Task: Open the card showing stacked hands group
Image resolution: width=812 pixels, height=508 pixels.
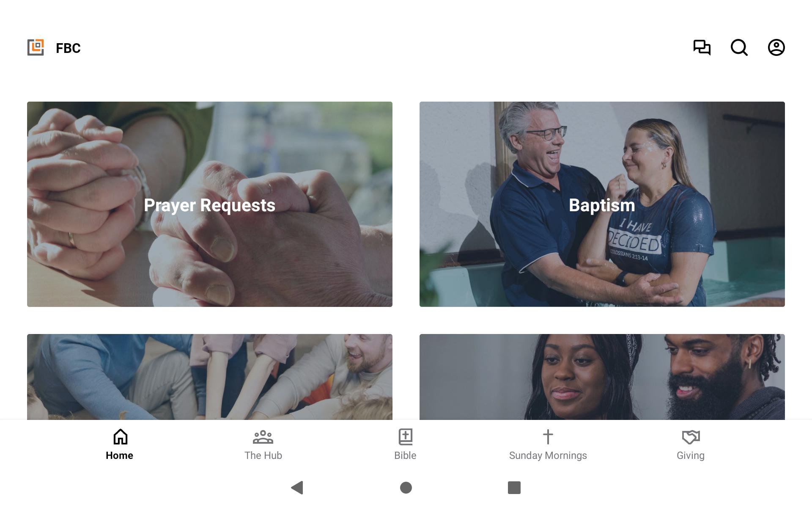Action: (x=210, y=377)
